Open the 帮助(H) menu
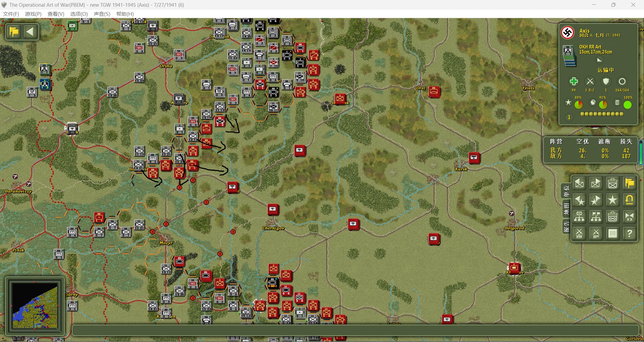 (x=125, y=14)
